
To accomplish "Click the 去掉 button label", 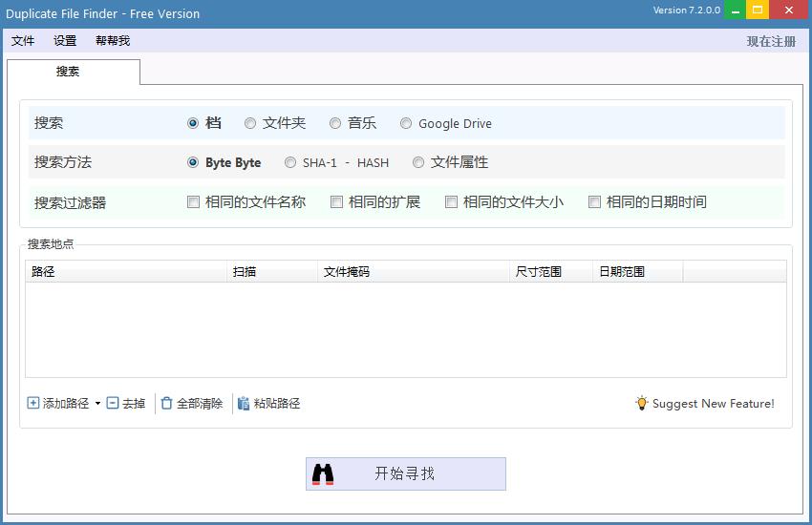I will click(134, 404).
